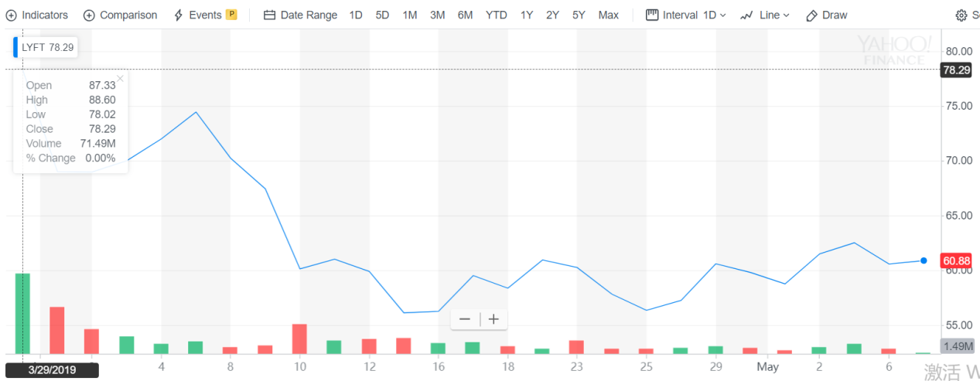This screenshot has width=980, height=381.
Task: Click the 60.88 current price tag
Action: (956, 260)
